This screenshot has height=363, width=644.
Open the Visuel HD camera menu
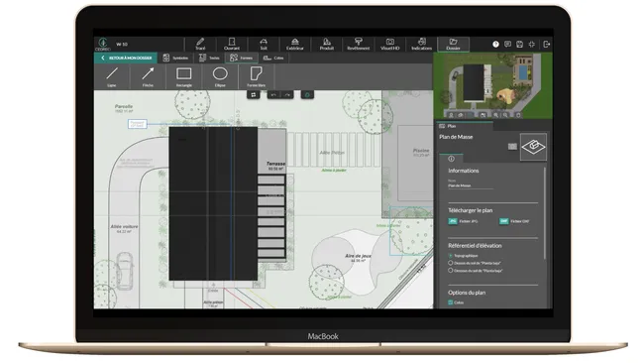[389, 44]
